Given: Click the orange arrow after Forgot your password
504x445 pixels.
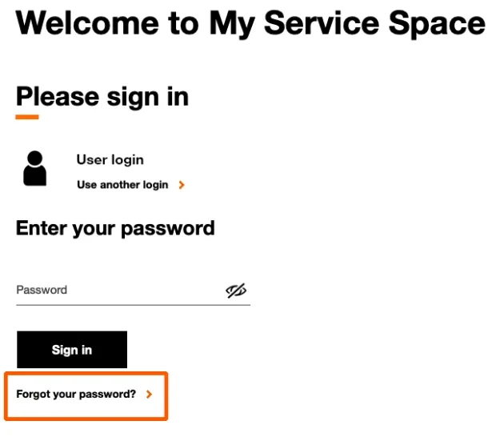Looking at the screenshot, I should [x=149, y=395].
